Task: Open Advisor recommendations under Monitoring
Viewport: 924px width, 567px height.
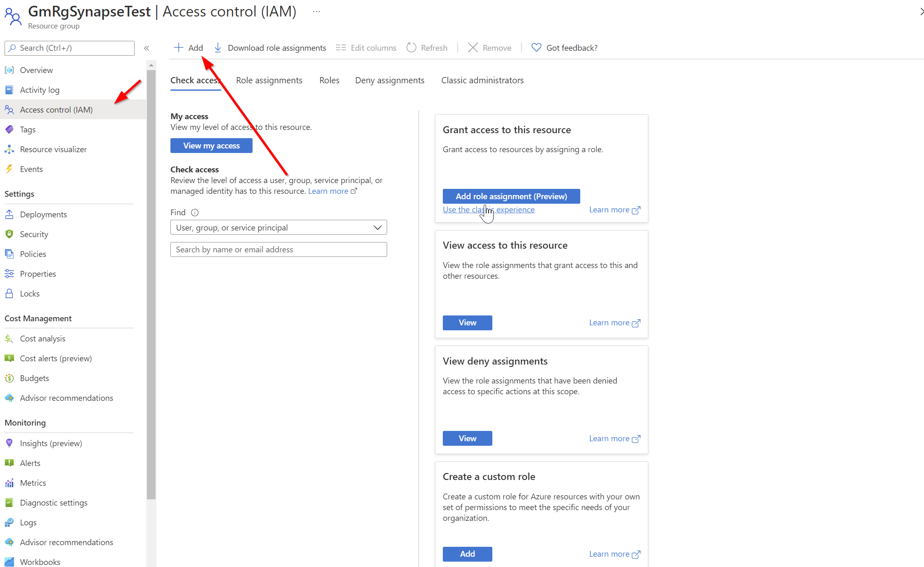Action: [x=73, y=542]
